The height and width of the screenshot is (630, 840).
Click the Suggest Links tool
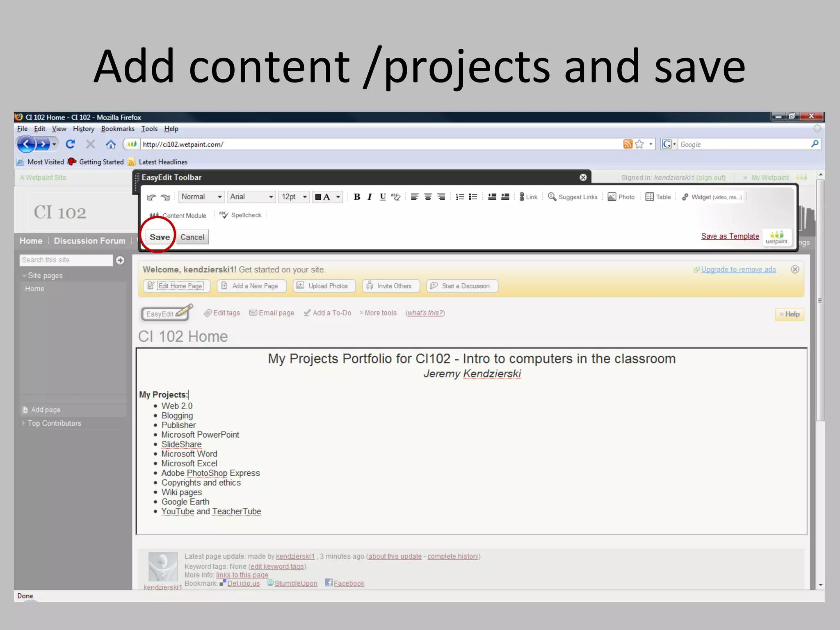(573, 197)
